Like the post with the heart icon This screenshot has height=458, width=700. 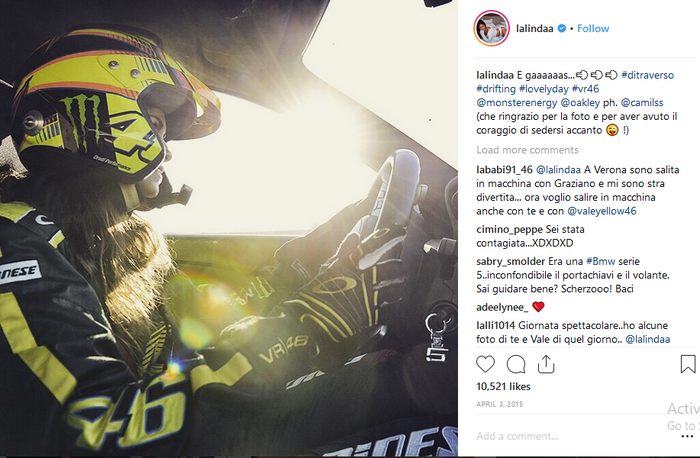coord(485,364)
